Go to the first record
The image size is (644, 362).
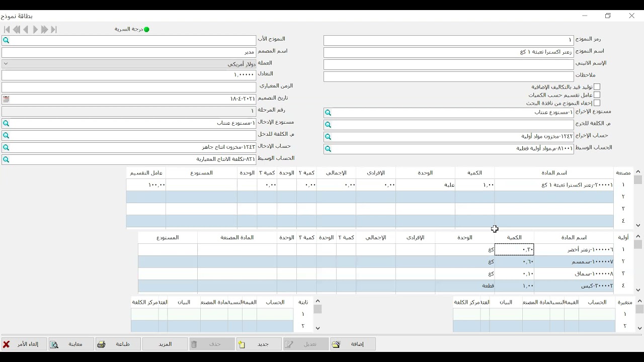[7, 30]
